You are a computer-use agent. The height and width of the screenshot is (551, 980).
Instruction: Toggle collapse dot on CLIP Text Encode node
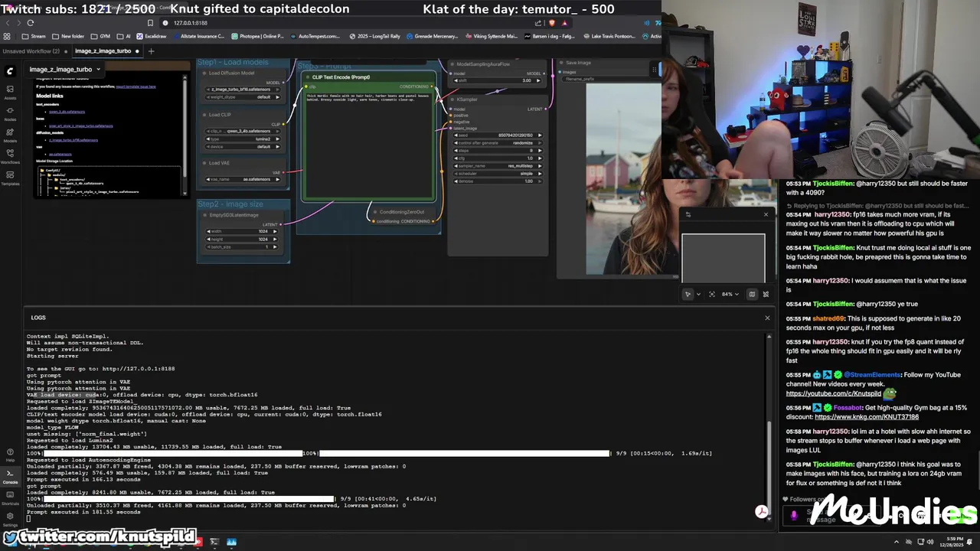pyautogui.click(x=306, y=77)
